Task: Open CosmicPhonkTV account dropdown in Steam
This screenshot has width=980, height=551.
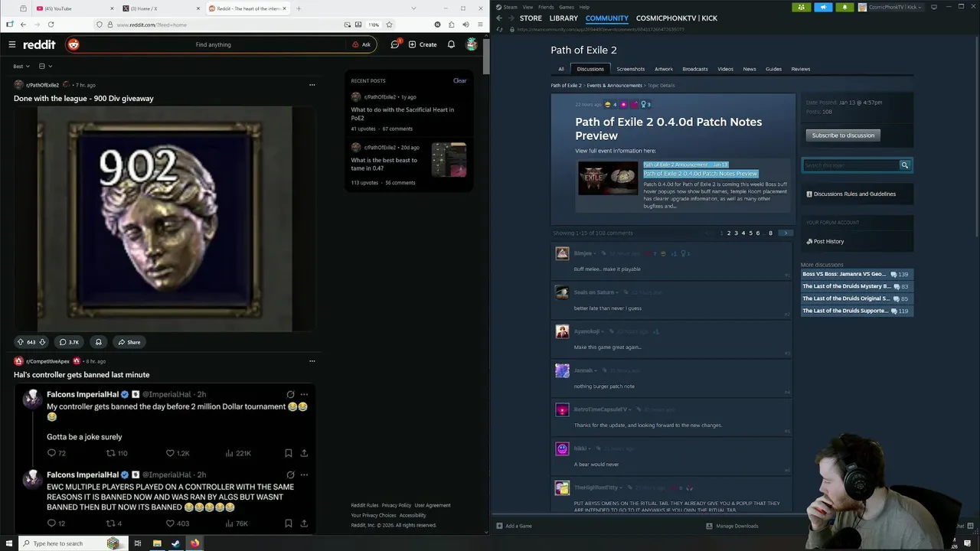Action: (890, 7)
